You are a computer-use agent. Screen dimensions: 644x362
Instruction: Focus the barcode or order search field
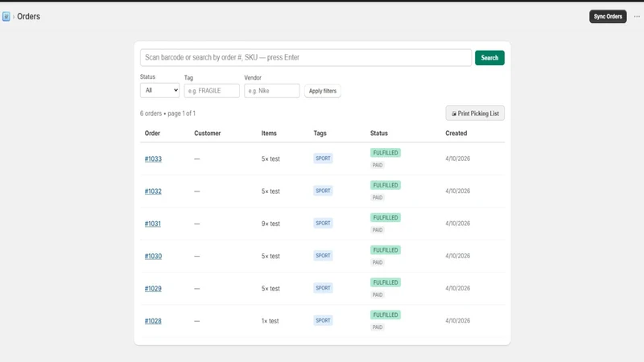point(306,57)
